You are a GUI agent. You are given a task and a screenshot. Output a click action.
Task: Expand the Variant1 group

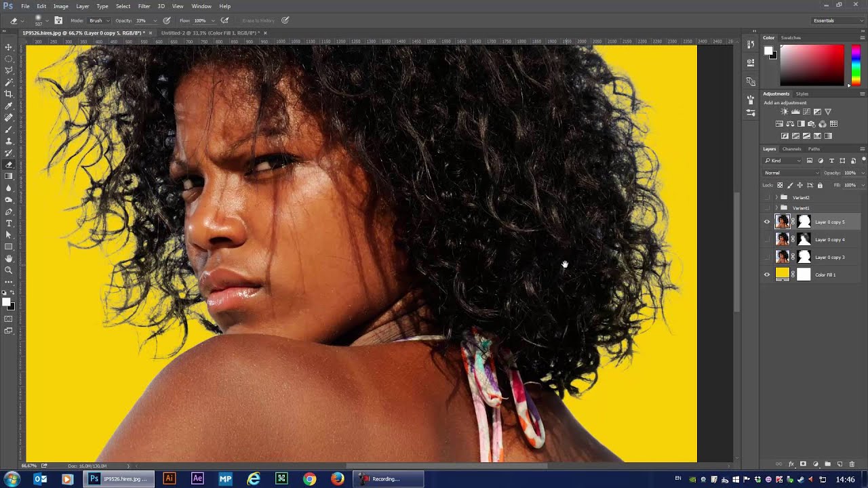coord(776,207)
